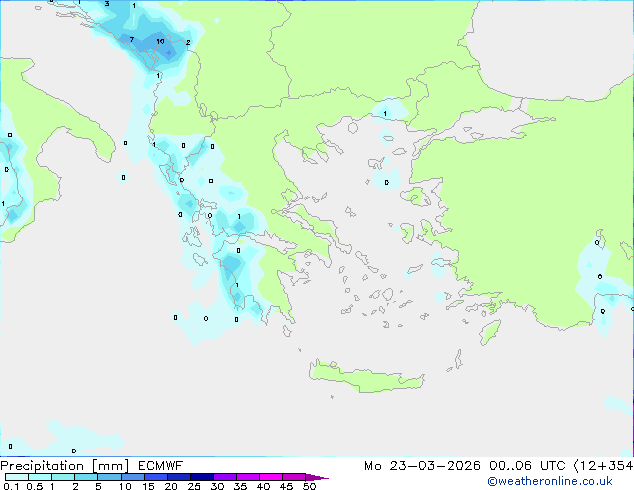Pick the lightest 0.1–0.5 mm legend swatch

coord(17,477)
